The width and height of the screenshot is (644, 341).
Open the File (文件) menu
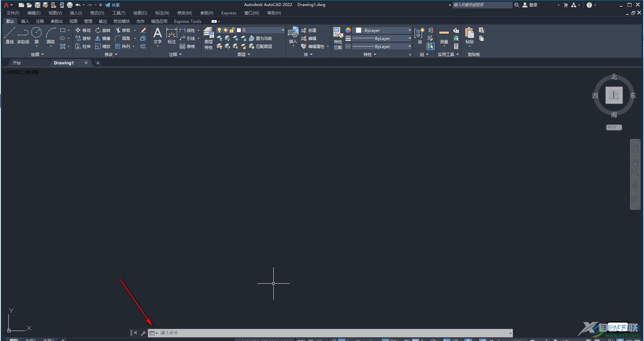pyautogui.click(x=13, y=13)
